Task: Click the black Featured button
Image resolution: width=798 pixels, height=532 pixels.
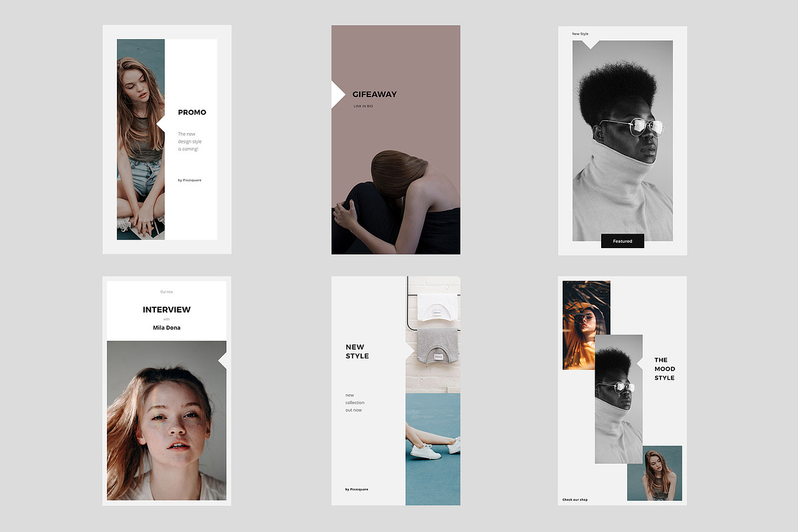Action: click(622, 241)
